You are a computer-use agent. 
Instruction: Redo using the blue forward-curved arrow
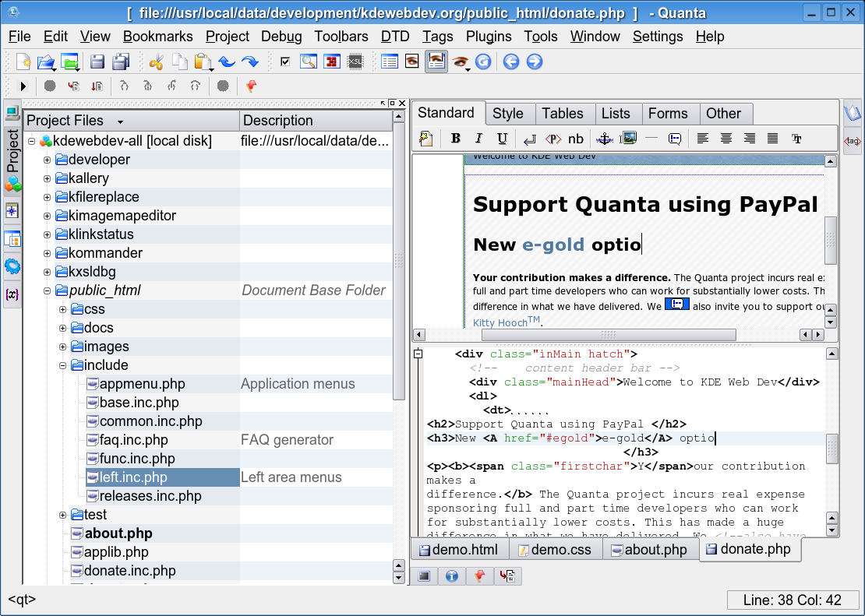pos(250,62)
